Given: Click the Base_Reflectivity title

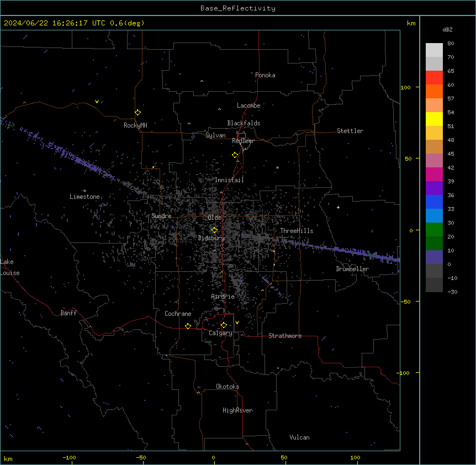Looking at the screenshot, I should pyautogui.click(x=238, y=8).
